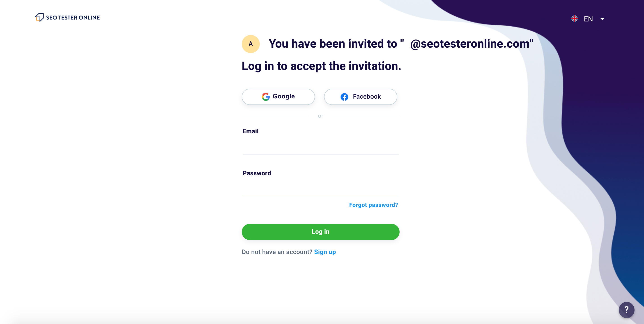
Task: Click the EN label in the top bar
Action: click(588, 19)
